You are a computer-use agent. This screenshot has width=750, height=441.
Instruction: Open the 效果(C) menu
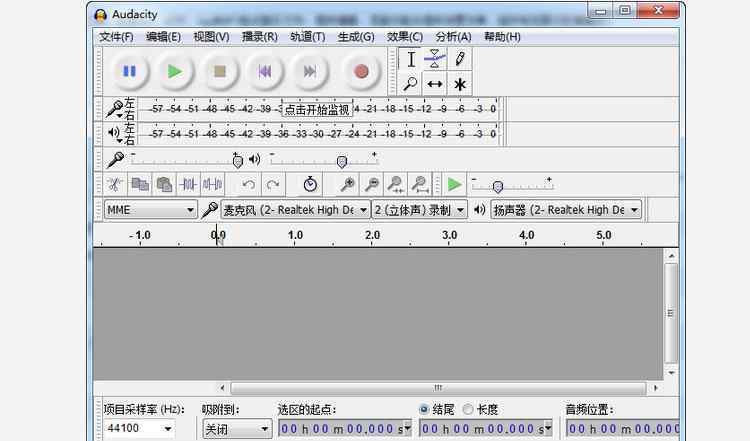(405, 37)
